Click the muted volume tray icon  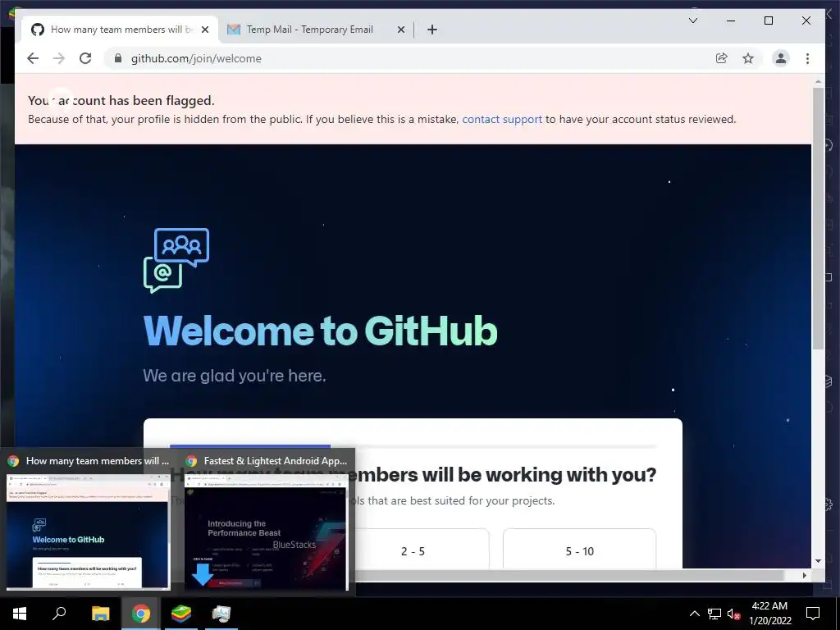[733, 614]
